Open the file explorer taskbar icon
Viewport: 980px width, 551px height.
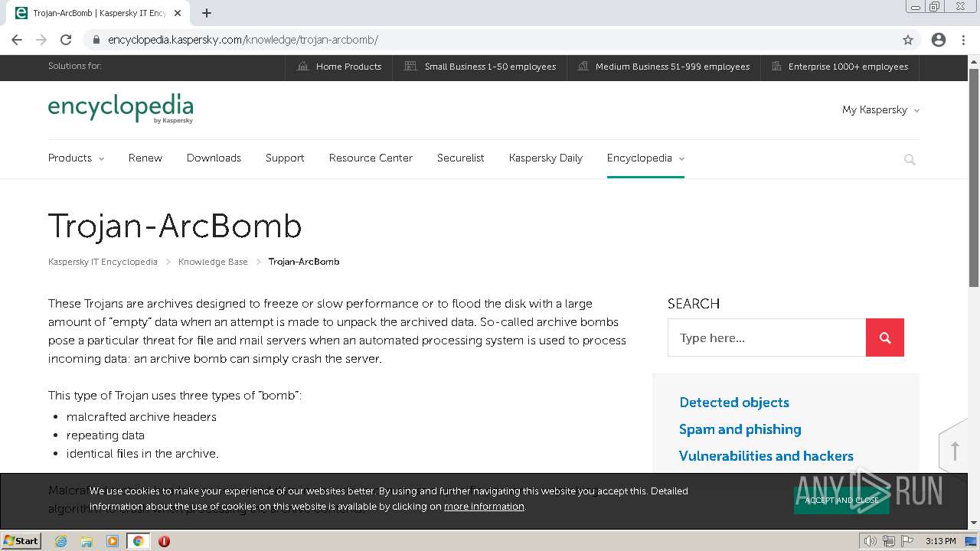tap(87, 541)
